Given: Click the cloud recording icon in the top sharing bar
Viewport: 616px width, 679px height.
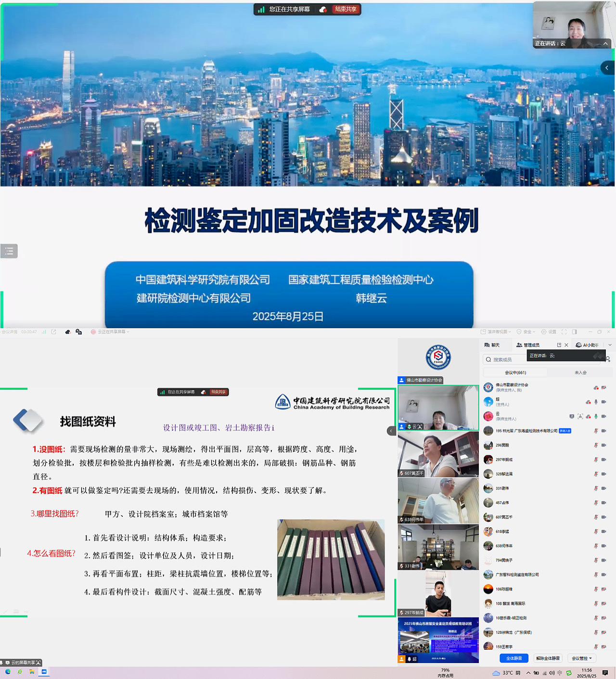Looking at the screenshot, I should click(323, 9).
